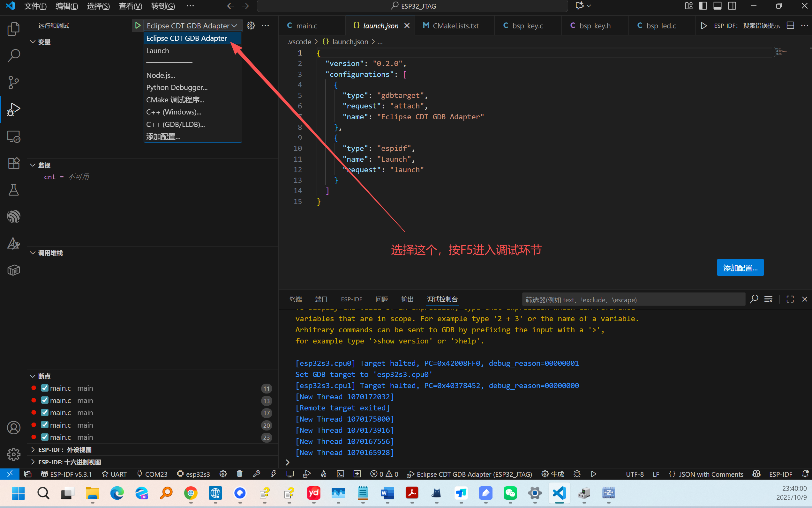
Task: Open the ESP-IDF Explorer activity bar icon
Action: [x=13, y=217]
